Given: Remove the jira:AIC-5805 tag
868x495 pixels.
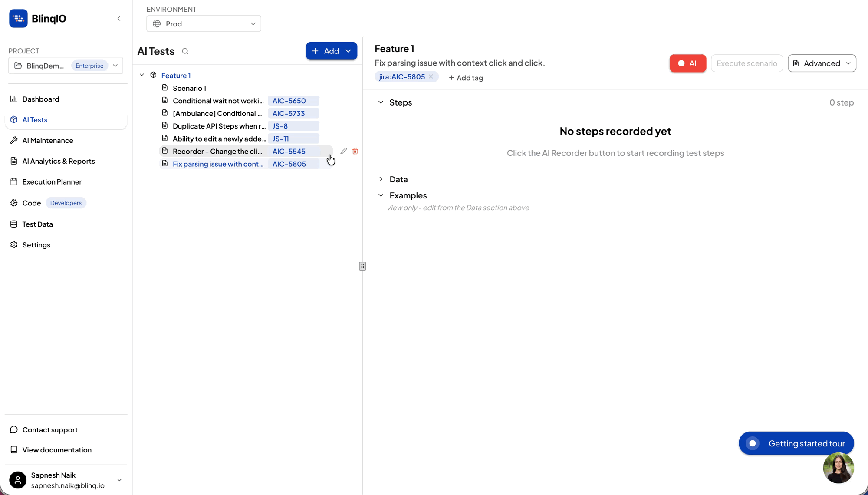Looking at the screenshot, I should coord(431,76).
